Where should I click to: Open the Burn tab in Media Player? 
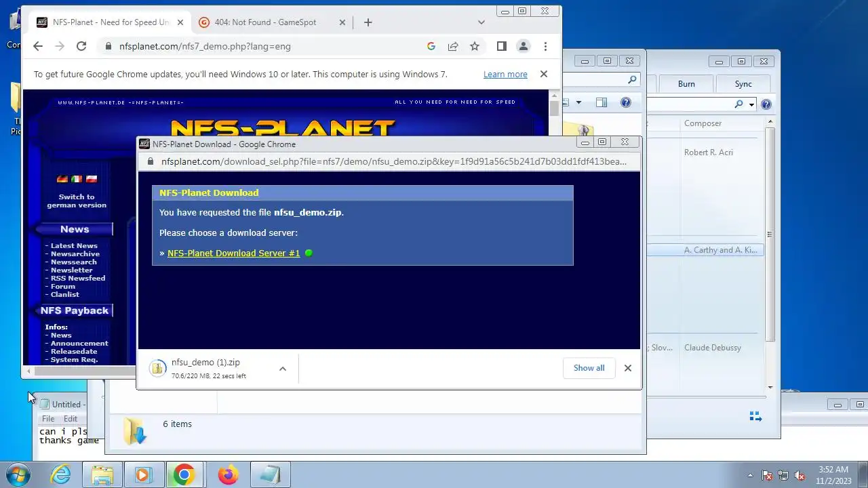click(686, 84)
